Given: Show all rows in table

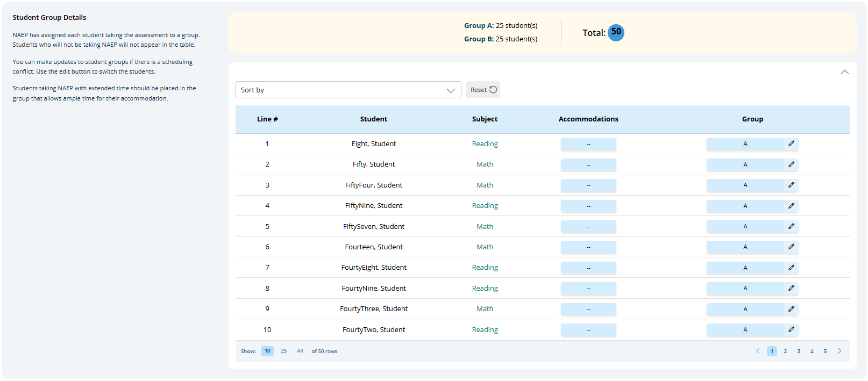Looking at the screenshot, I should point(300,351).
